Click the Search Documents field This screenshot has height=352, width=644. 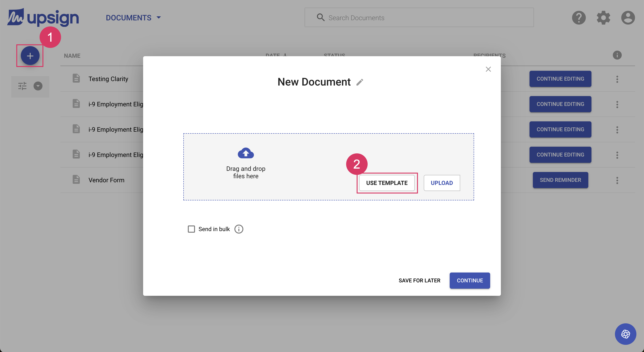pos(419,18)
